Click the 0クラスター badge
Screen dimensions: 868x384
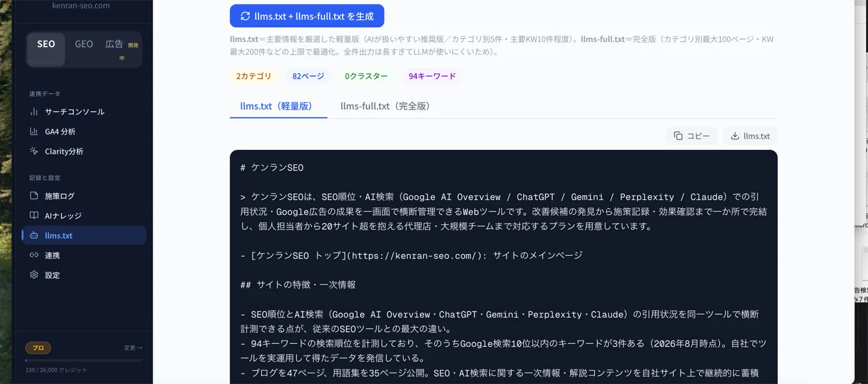pos(366,76)
